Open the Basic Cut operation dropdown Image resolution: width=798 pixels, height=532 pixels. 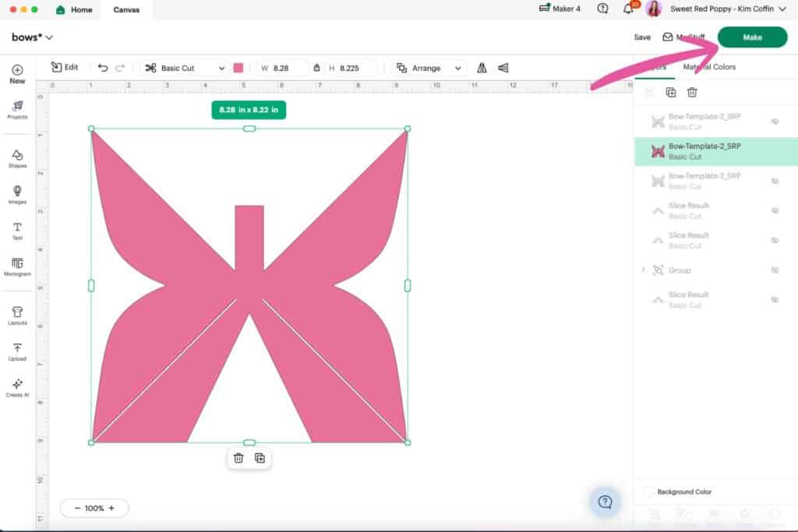[x=185, y=69]
